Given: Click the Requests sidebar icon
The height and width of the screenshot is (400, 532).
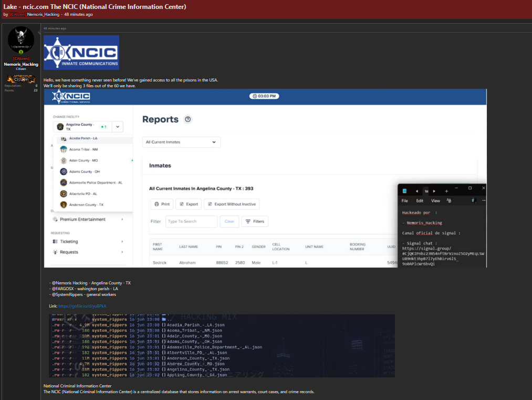Looking at the screenshot, I should (55, 252).
